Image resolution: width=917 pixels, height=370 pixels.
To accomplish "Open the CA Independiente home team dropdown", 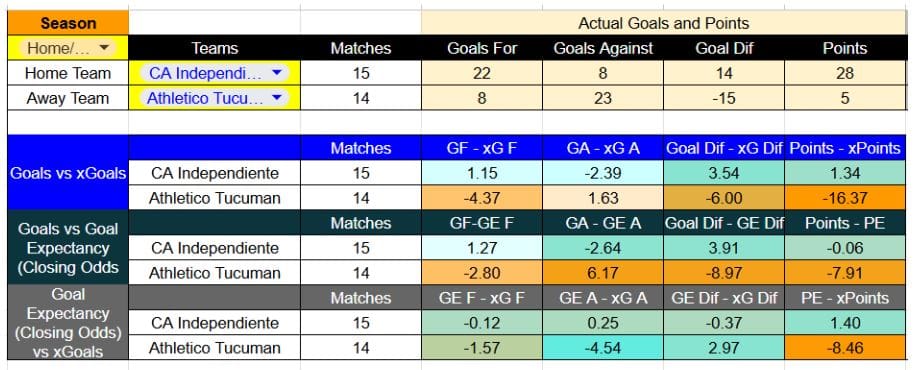I will point(214,73).
